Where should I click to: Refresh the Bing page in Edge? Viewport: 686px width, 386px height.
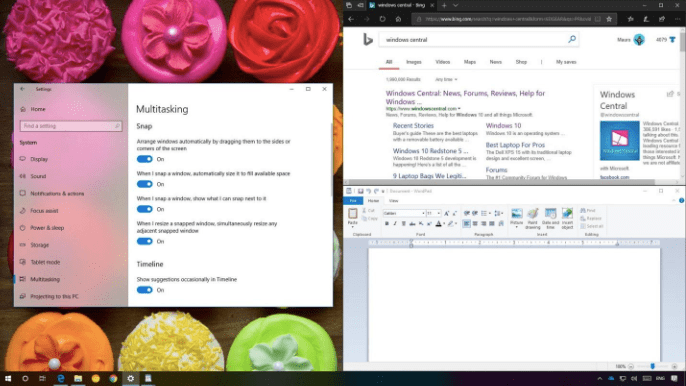pos(382,19)
